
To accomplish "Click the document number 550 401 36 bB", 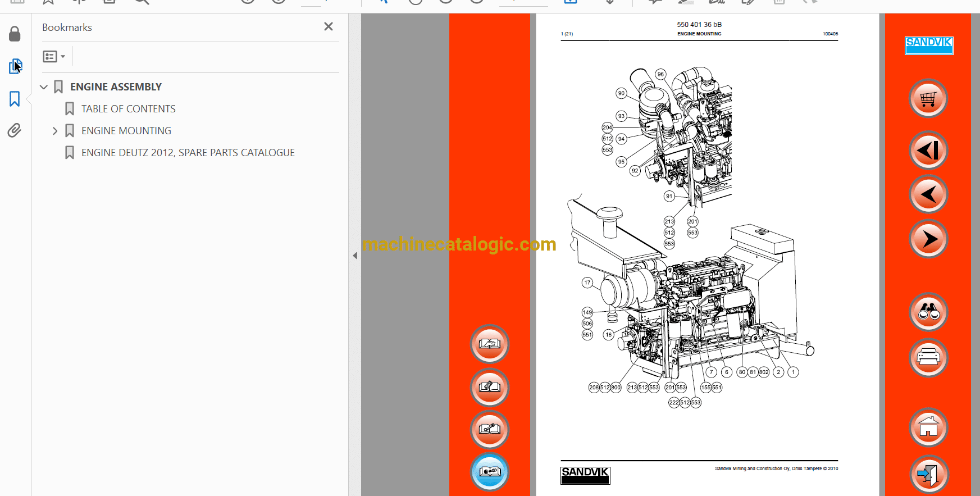I will click(699, 25).
